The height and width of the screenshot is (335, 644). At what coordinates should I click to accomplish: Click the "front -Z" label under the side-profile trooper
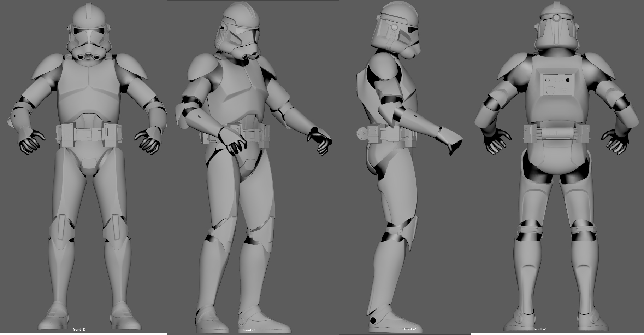coord(410,329)
